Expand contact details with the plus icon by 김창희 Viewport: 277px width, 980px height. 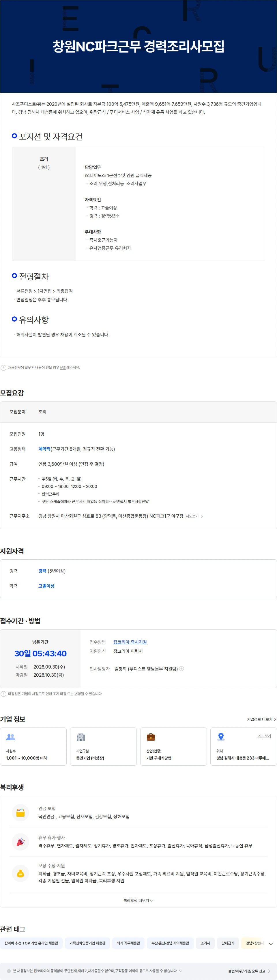(181, 669)
